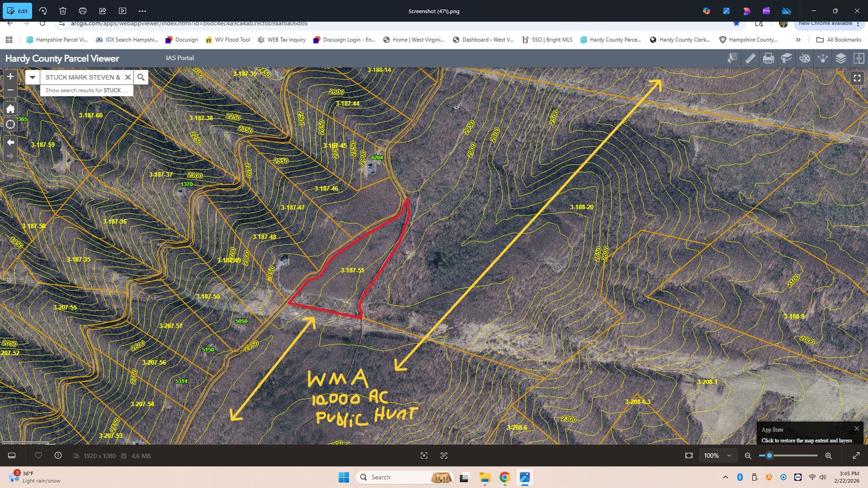Expand the search source dropdown arrow
The image size is (868, 488).
(x=33, y=77)
